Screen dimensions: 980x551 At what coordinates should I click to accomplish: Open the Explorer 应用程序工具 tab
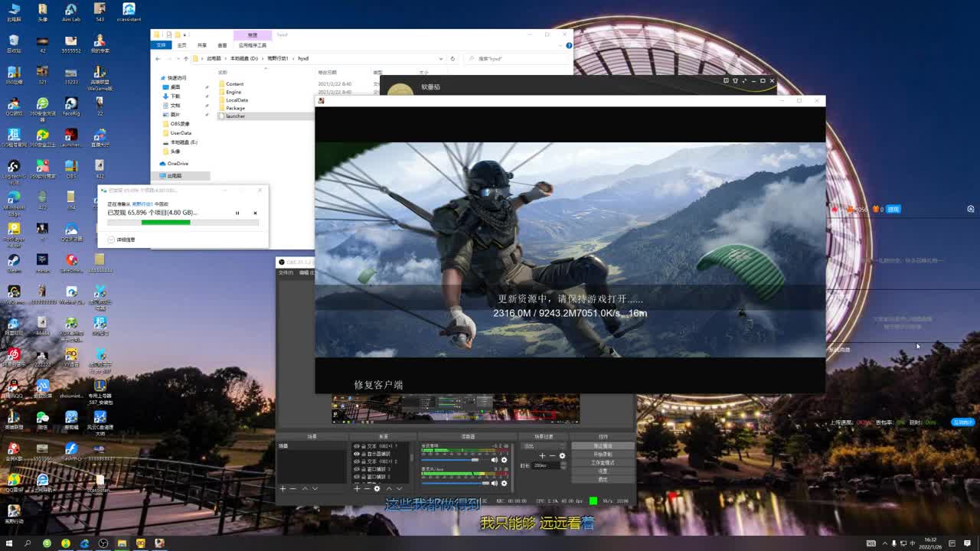252,45
